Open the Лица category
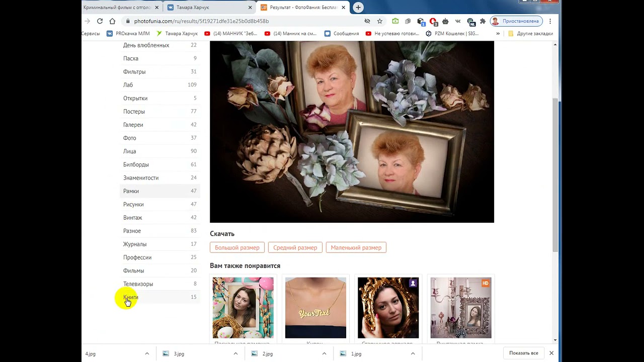This screenshot has width=644, height=362. (x=160, y=151)
